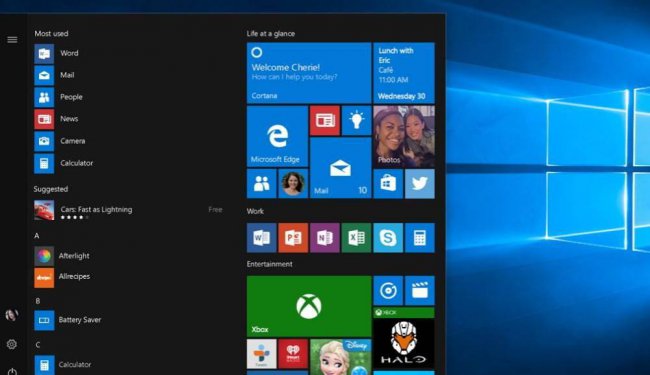The height and width of the screenshot is (375, 650).
Task: Open Camera from the Most used list
Action: [x=60, y=141]
